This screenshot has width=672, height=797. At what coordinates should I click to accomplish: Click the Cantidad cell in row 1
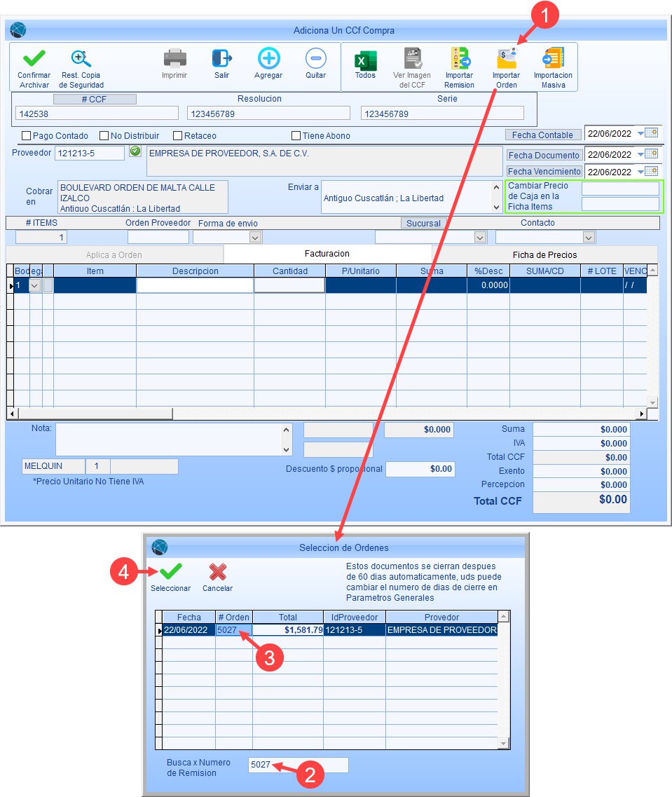[289, 286]
